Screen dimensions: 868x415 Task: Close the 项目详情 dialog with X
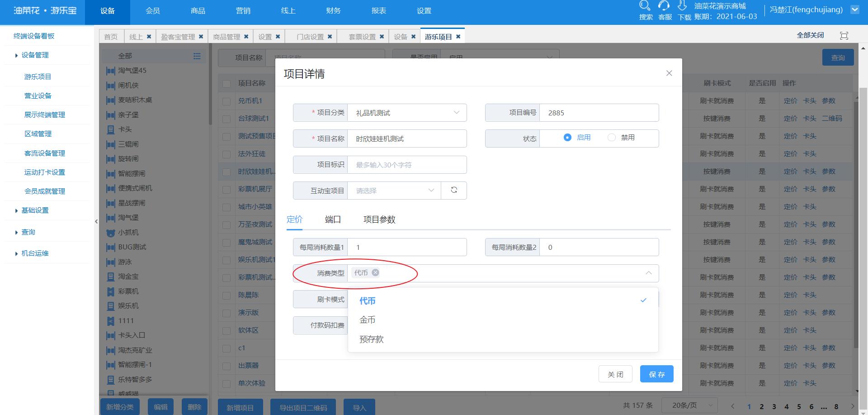pos(669,73)
